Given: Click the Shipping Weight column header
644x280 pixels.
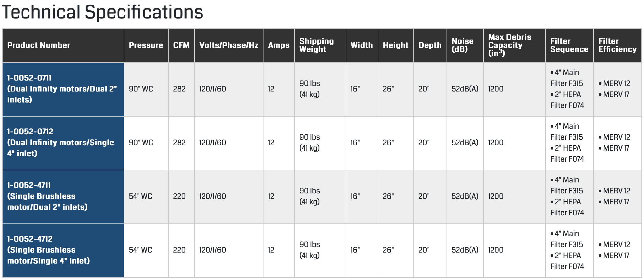Looking at the screenshot, I should tap(316, 45).
